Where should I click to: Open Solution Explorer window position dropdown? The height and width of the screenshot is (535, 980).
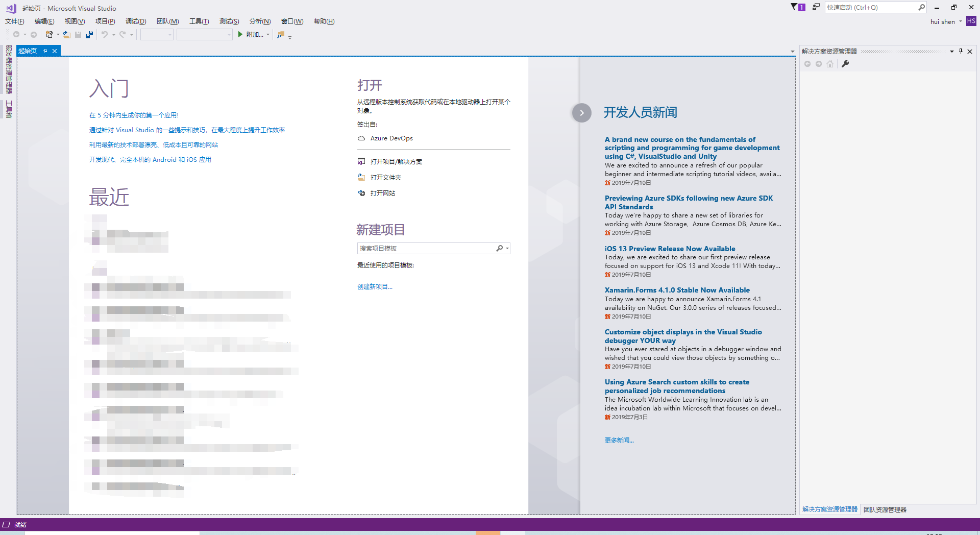click(952, 51)
